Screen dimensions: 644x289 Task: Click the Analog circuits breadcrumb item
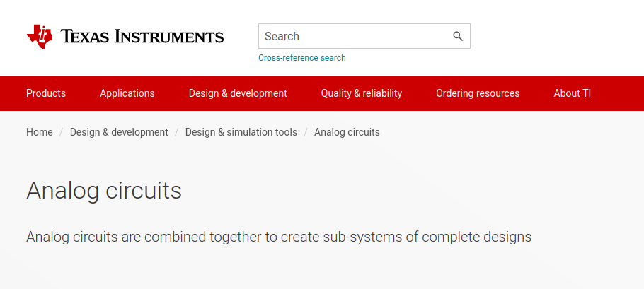(x=347, y=132)
